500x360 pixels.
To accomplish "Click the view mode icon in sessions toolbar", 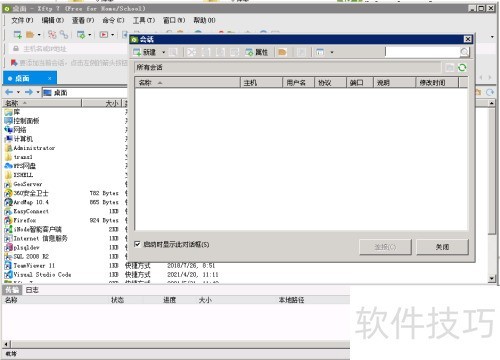I will coord(320,52).
